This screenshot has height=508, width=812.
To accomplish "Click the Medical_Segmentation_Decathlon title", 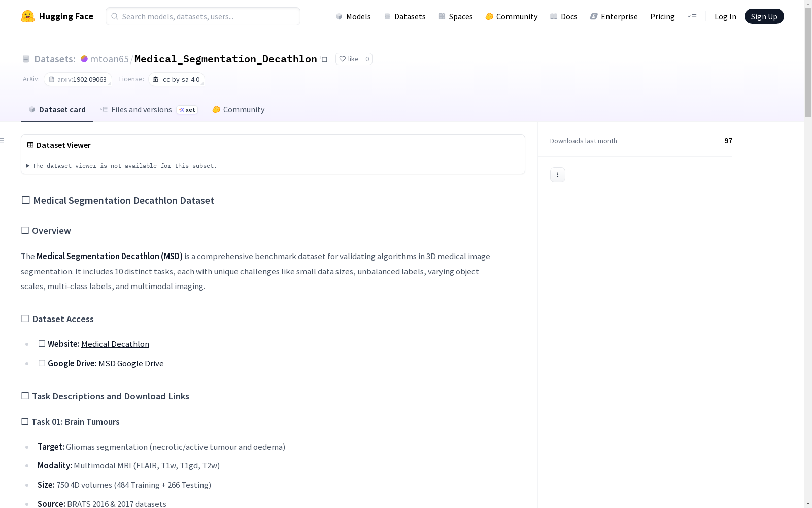I will pyautogui.click(x=225, y=59).
